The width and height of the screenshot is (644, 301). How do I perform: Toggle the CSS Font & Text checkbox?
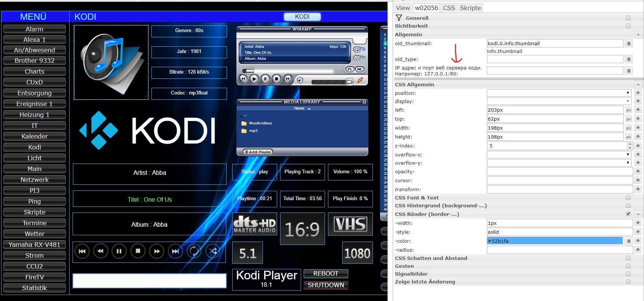coord(628,198)
